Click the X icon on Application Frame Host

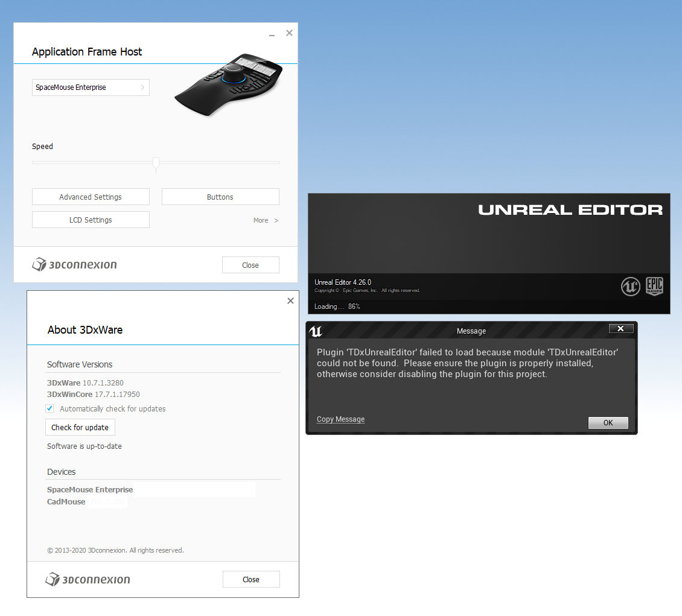[x=289, y=33]
